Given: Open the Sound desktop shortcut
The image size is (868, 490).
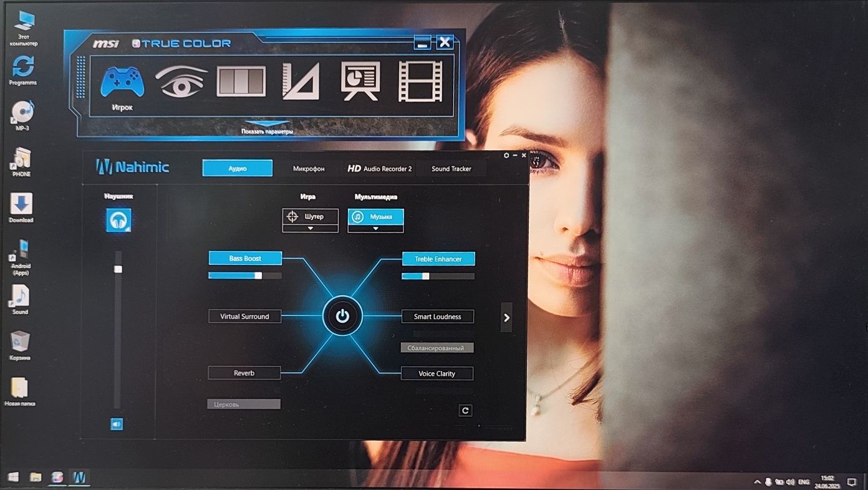Looking at the screenshot, I should (x=21, y=300).
